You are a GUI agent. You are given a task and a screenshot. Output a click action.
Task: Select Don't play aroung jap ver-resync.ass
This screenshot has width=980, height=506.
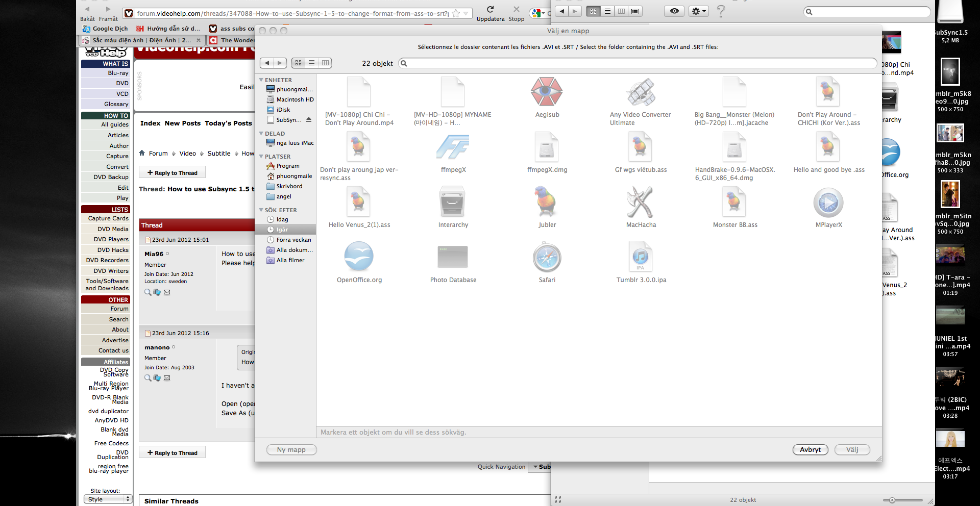(x=359, y=147)
